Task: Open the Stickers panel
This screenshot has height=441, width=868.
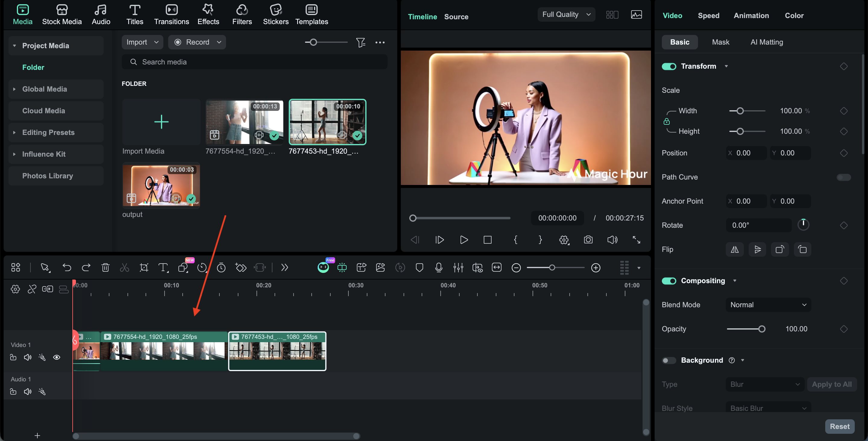Action: pyautogui.click(x=276, y=14)
